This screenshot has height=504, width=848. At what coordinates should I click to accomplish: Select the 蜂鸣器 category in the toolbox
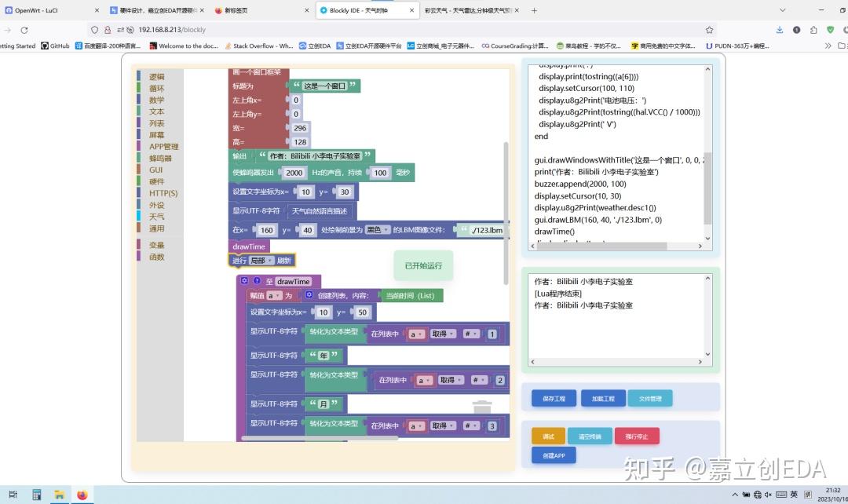tap(158, 157)
